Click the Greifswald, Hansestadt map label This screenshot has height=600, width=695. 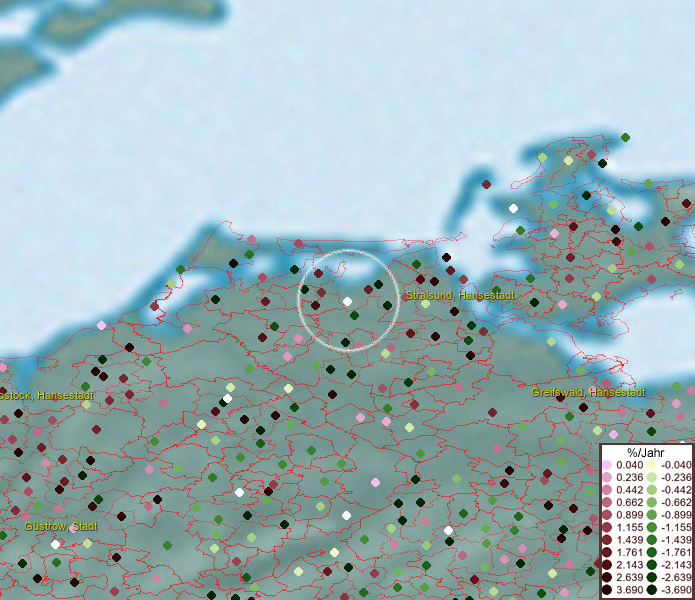(588, 392)
